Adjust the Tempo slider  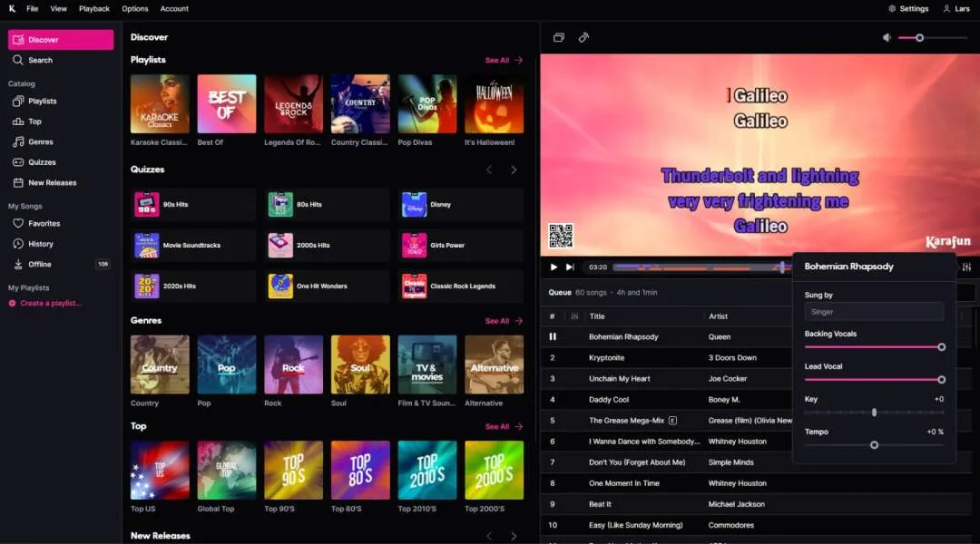(x=874, y=444)
